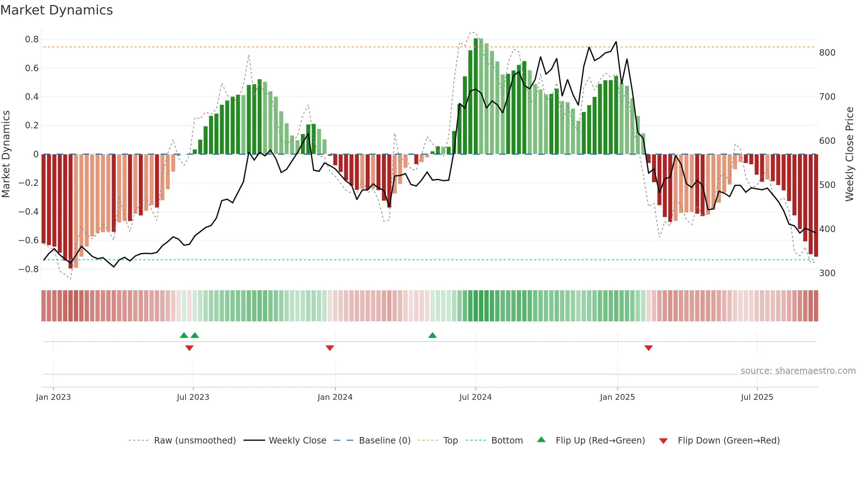Screen dimensions: 868x488
Task: Click the green Flip Up legend triangle icon
Action: tap(541, 440)
